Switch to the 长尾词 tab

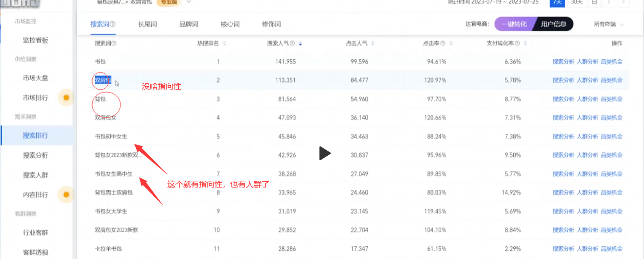point(147,24)
